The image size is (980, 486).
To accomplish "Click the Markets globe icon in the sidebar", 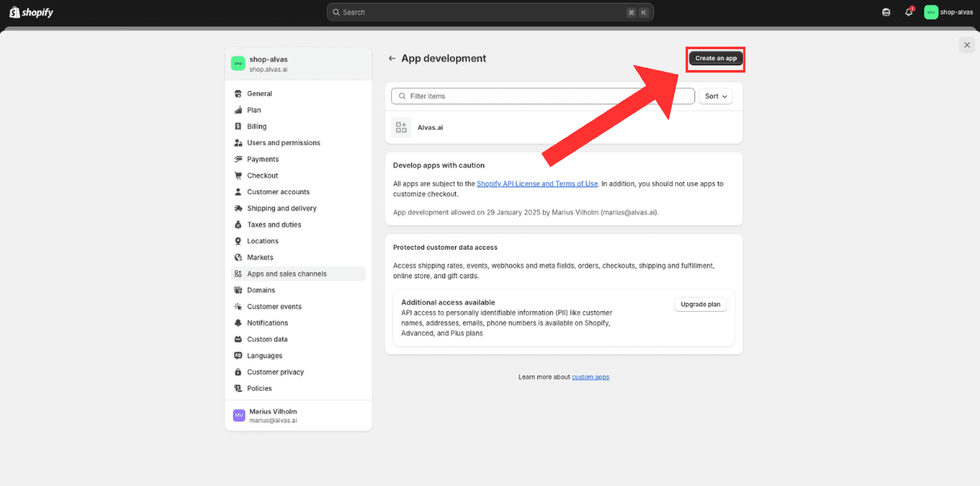I will pos(238,257).
